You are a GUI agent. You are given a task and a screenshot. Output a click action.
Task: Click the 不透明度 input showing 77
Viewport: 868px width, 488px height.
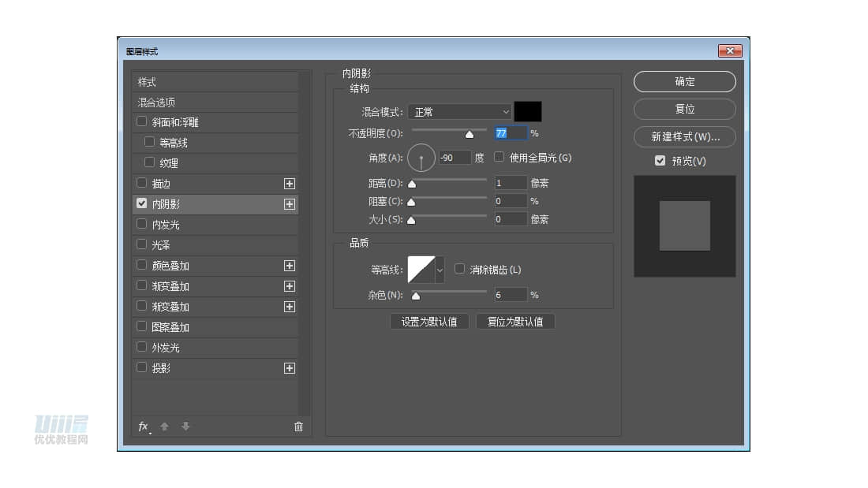510,133
